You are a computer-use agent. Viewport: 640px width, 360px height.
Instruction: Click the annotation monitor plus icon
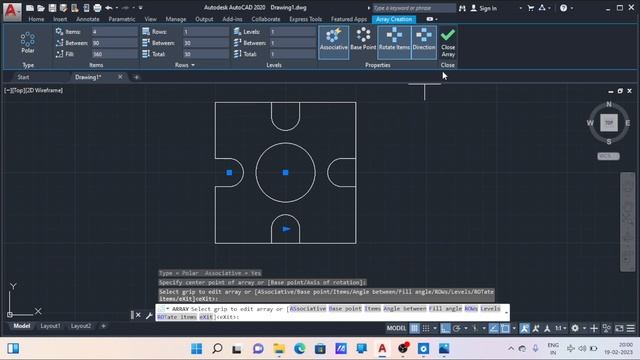pyautogui.click(x=594, y=328)
